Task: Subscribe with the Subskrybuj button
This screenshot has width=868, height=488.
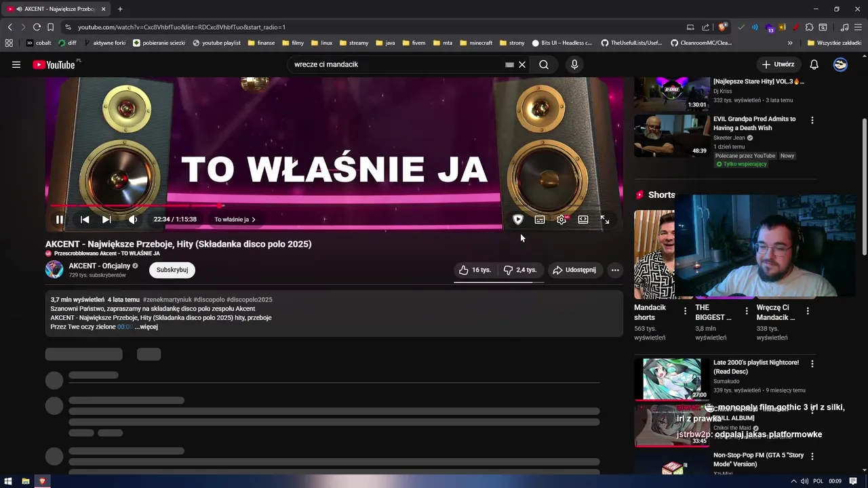Action: click(172, 270)
